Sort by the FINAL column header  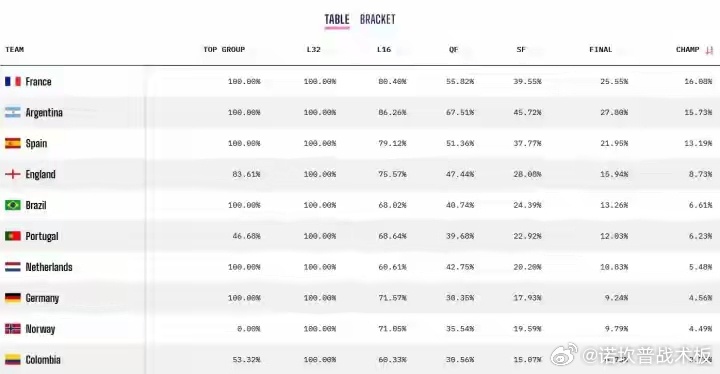[x=601, y=50]
